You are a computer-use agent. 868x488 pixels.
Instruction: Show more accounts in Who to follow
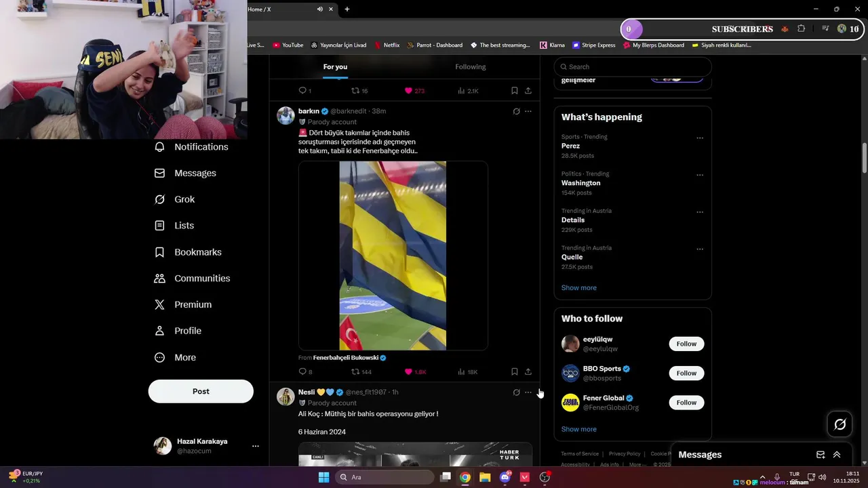[x=579, y=430]
